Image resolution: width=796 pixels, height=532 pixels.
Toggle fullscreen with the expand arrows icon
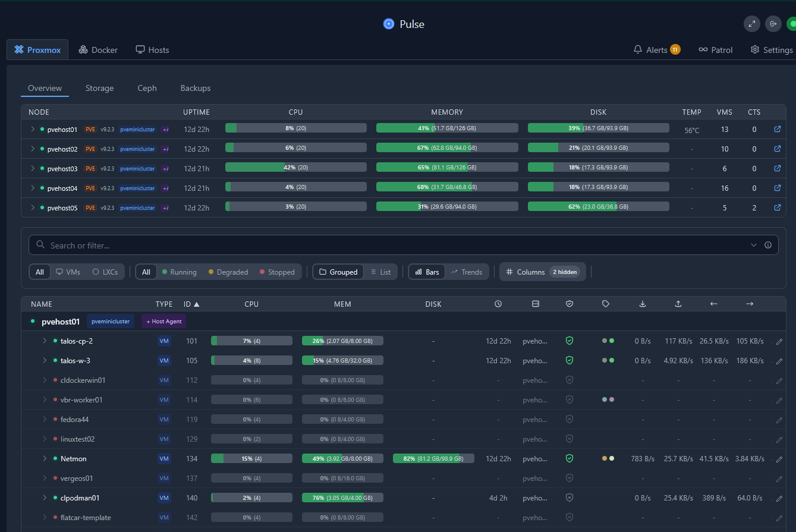[752, 24]
